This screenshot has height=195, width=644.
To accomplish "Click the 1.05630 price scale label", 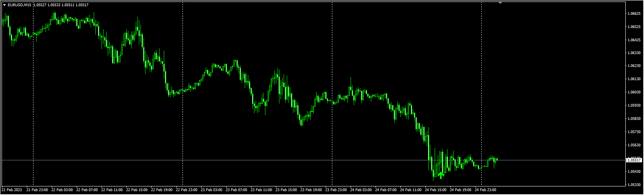I will (634, 145).
